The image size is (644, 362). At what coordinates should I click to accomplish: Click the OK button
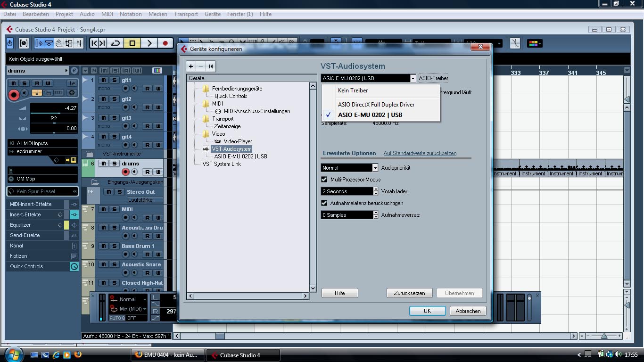point(427,311)
